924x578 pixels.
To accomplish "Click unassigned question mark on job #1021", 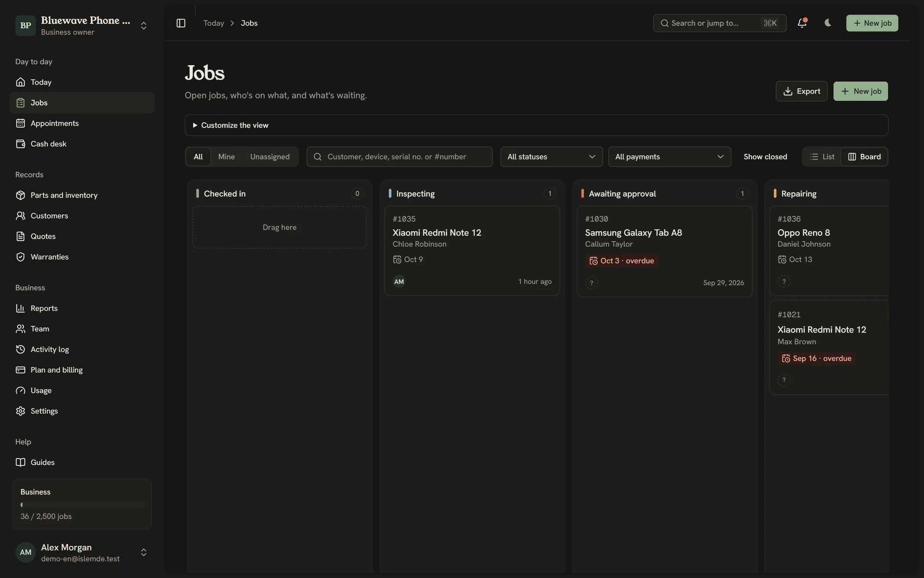I will coord(784,380).
